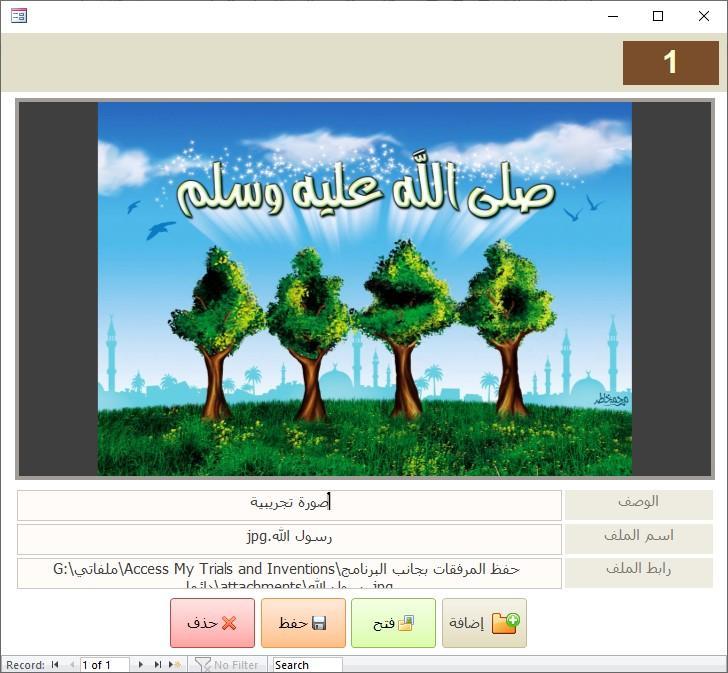Click the حذف (delete) button
Screen dimensions: 728x673
[x=212, y=623]
